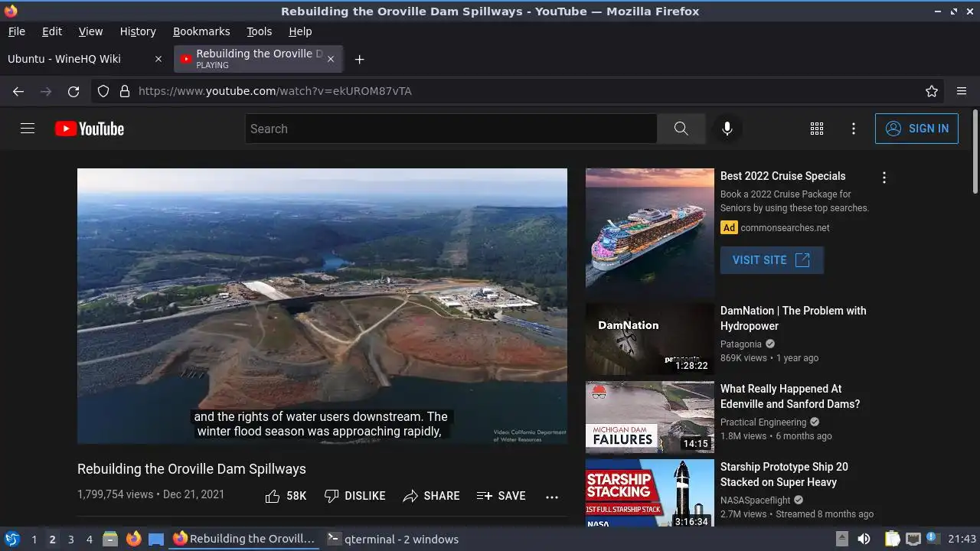Launch file manager from the panel
Image resolution: width=980 pixels, height=551 pixels.
(110, 539)
